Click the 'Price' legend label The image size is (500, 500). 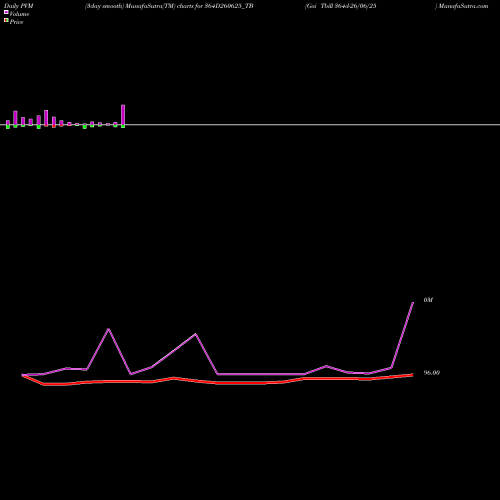[x=16, y=22]
